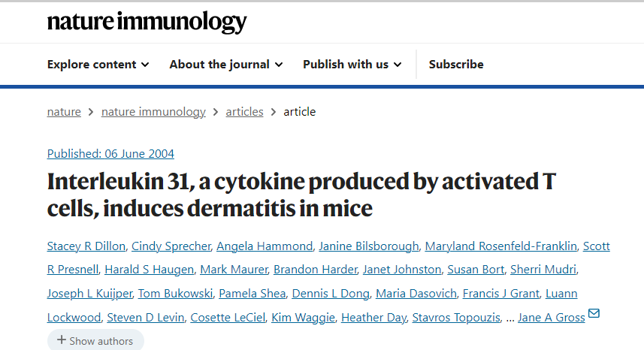Click corresponding author Jane A Gross

tap(552, 317)
